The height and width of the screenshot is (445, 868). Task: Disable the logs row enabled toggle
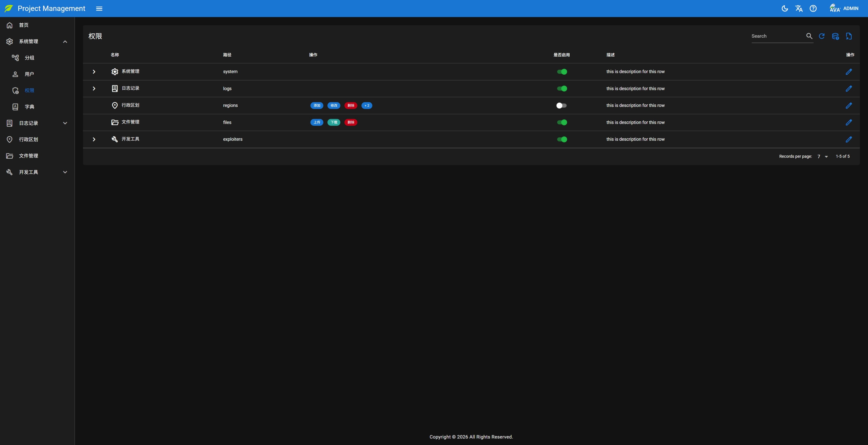click(x=562, y=89)
